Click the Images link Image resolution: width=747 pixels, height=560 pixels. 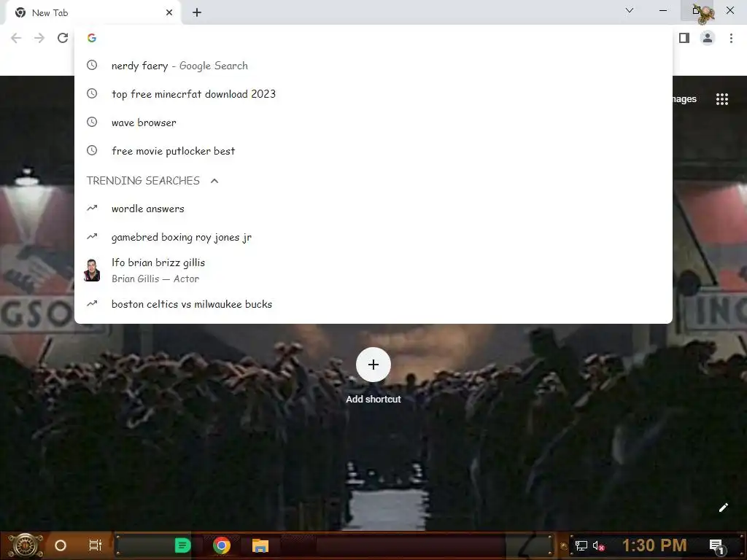click(x=684, y=99)
